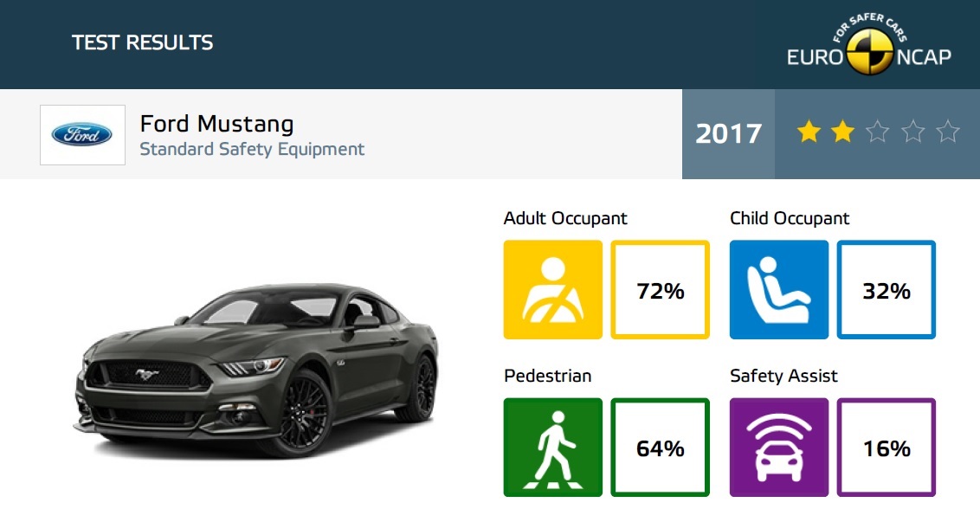980x509 pixels.
Task: Click the Safety Assist heading
Action: click(783, 376)
